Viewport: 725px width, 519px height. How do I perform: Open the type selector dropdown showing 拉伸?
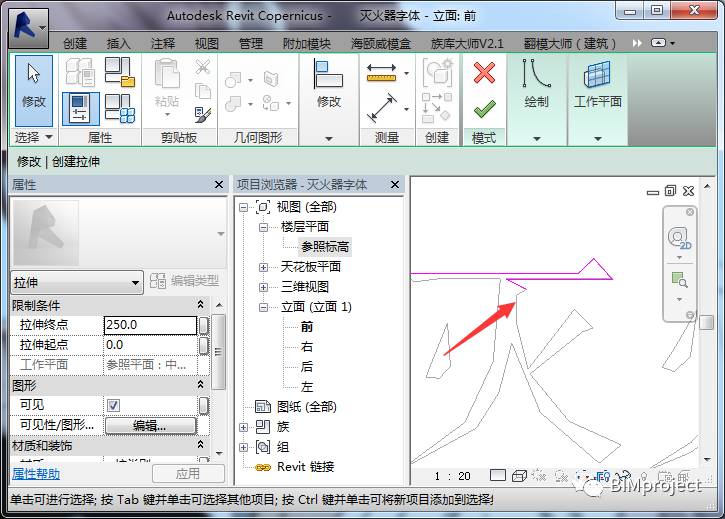(x=77, y=282)
